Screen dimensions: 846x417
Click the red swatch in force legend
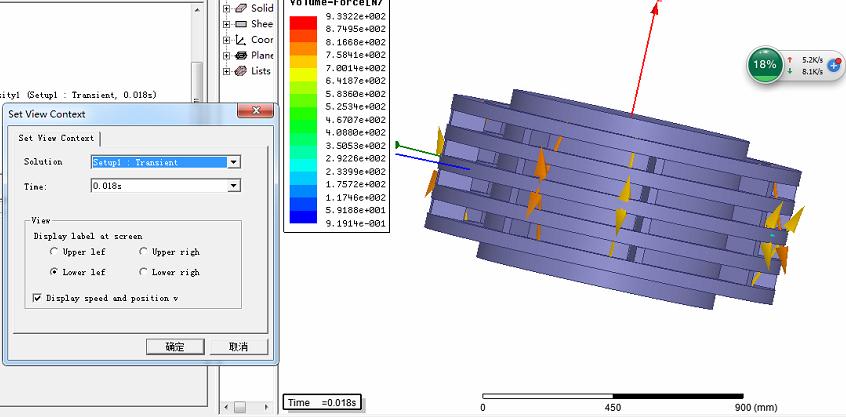[303, 22]
